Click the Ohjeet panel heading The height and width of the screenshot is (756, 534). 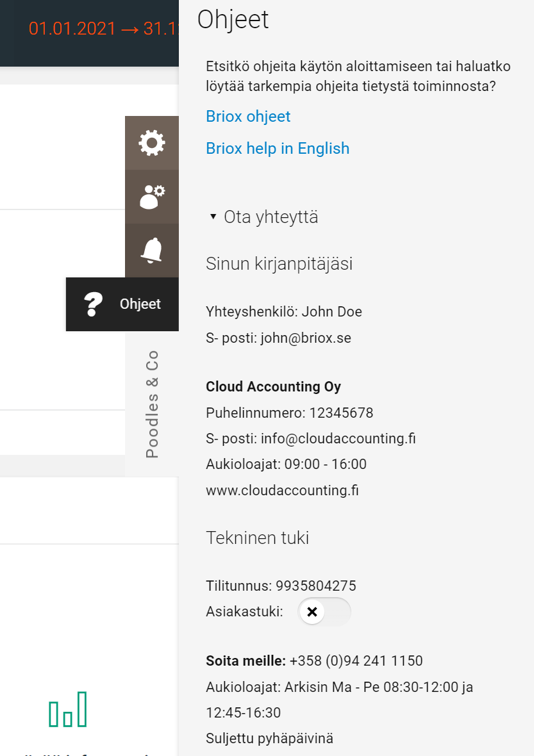click(x=233, y=20)
